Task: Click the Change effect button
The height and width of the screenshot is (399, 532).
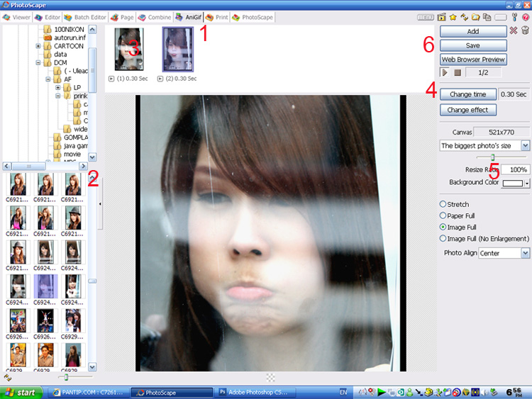Action: pos(468,110)
